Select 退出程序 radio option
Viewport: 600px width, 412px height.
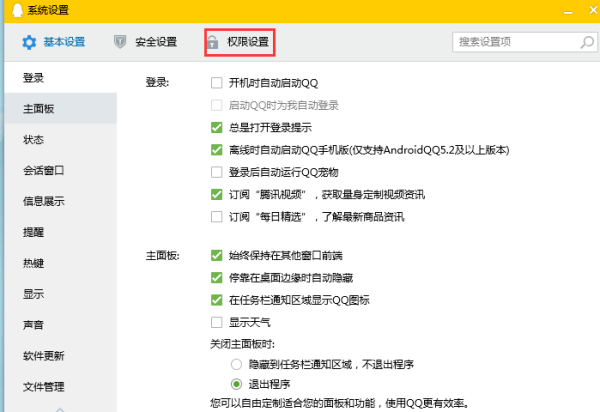(236, 384)
